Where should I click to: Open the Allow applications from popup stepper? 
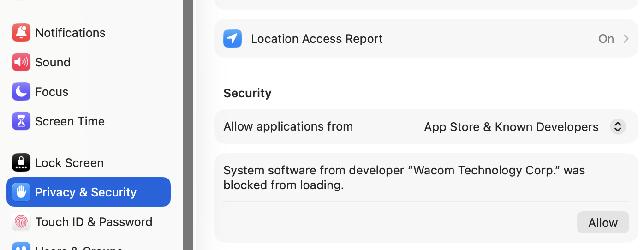618,127
